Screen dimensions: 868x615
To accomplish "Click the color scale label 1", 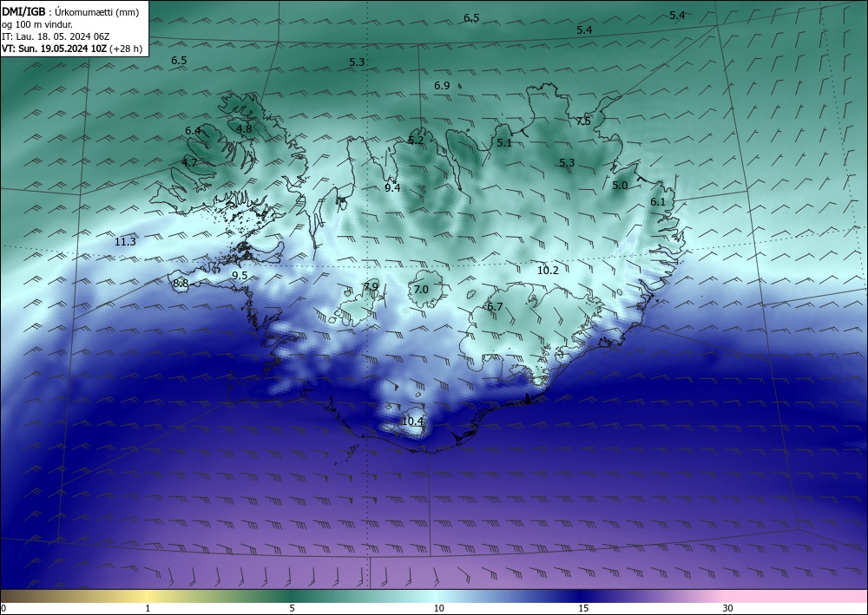I will click(x=148, y=608).
